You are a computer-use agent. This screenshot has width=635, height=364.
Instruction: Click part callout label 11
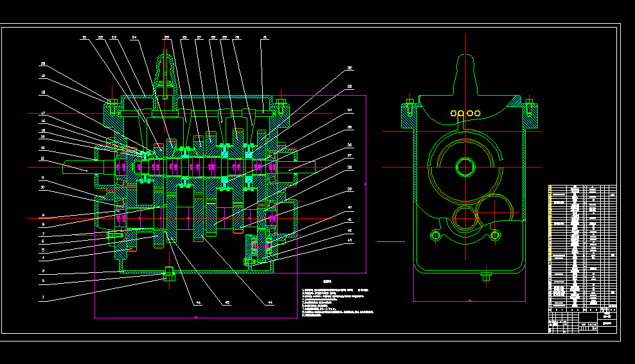[43, 178]
